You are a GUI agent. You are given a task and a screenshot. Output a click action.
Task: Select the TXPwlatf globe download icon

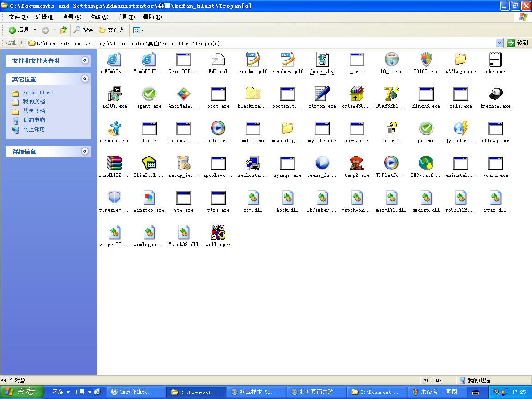click(x=426, y=163)
